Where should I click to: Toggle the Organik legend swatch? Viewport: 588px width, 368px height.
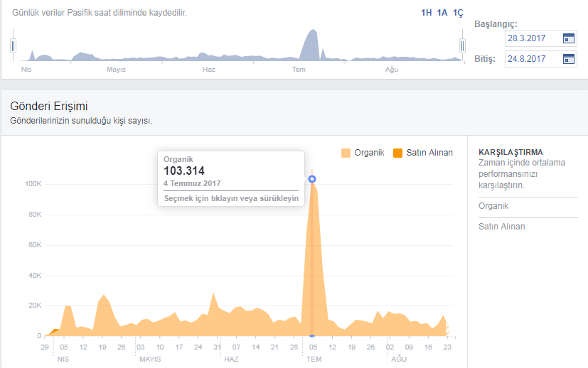tap(346, 153)
